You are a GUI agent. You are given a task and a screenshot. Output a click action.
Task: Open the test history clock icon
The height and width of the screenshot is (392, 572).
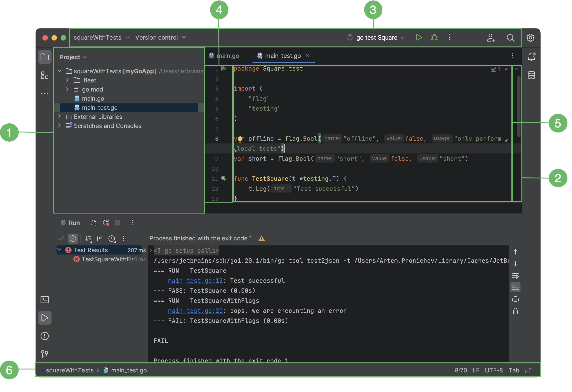coord(112,239)
